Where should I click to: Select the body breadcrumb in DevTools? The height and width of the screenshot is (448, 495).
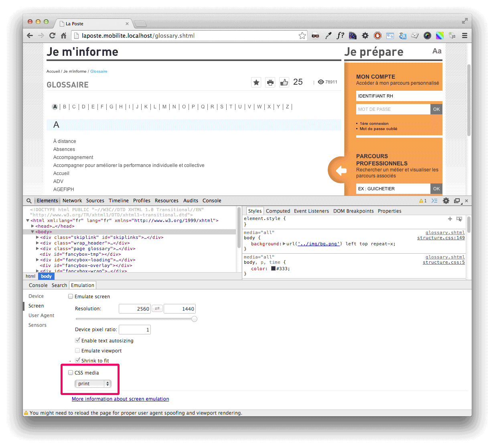coord(46,276)
